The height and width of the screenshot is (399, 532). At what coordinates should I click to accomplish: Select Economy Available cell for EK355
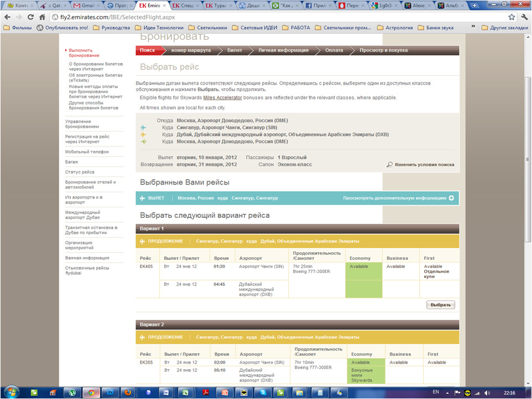point(366,363)
